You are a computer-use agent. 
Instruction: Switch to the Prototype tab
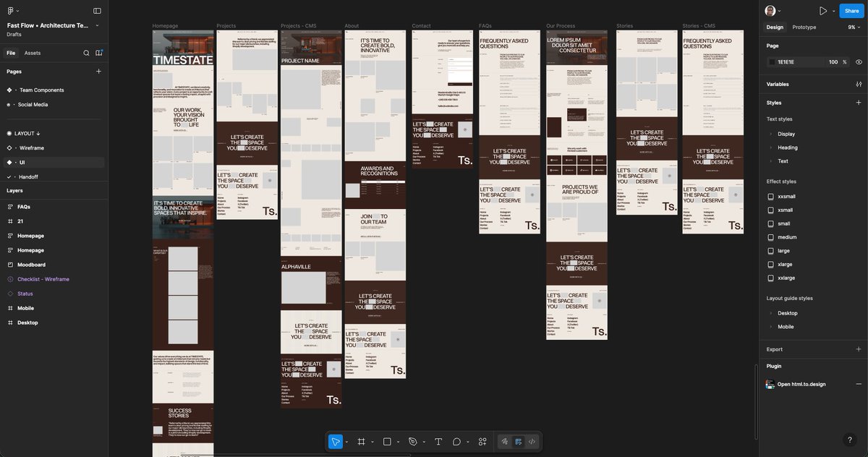click(x=805, y=27)
